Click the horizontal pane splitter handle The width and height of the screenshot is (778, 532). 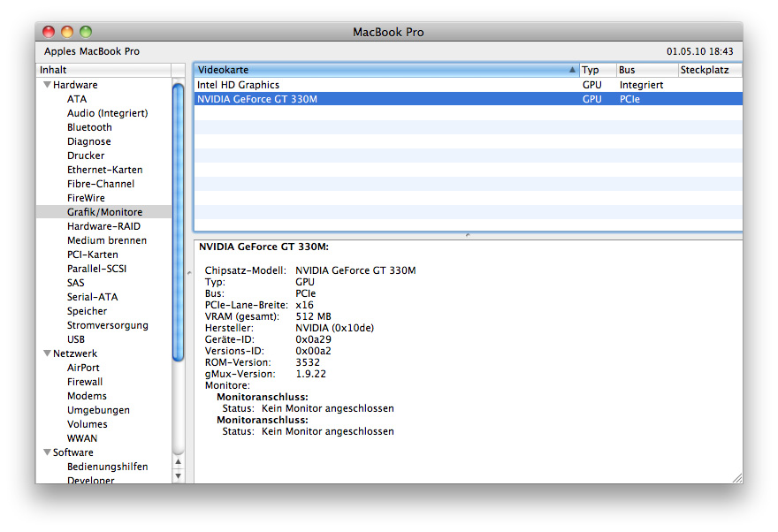[x=468, y=235]
